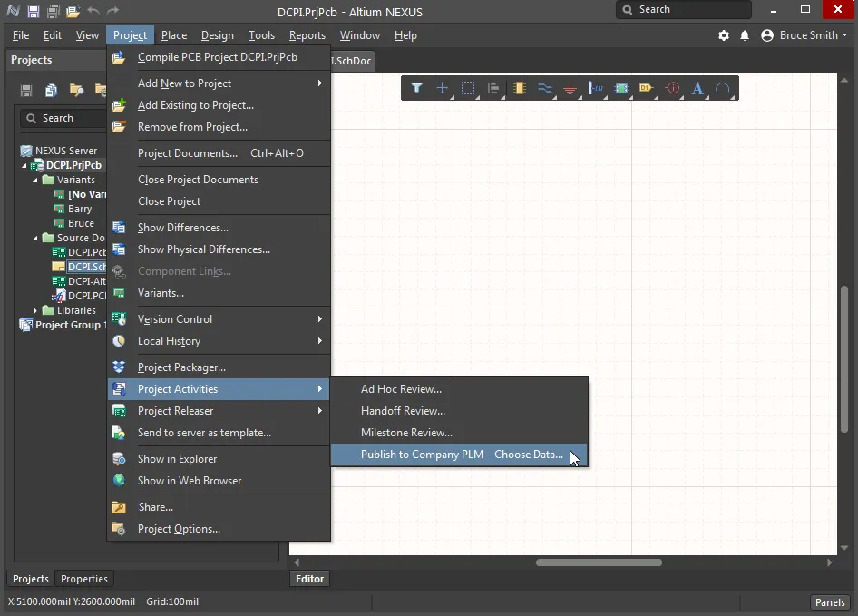
Task: Select Ad Hoc Review... from the submenu
Action: click(459, 389)
